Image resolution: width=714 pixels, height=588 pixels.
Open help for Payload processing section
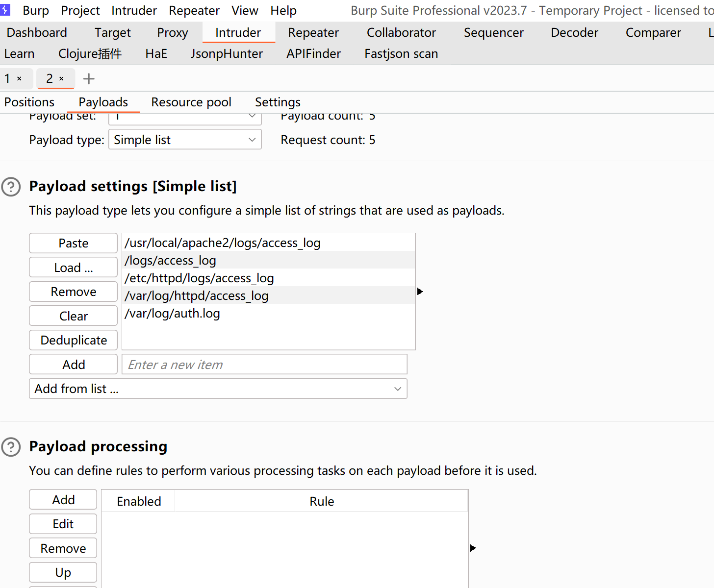click(x=11, y=447)
